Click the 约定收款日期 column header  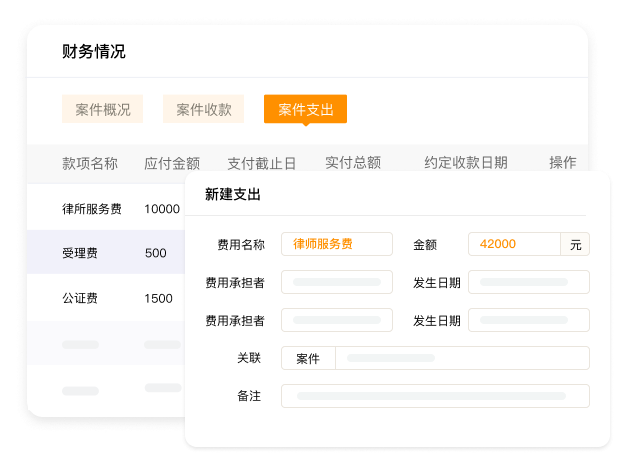click(x=466, y=162)
